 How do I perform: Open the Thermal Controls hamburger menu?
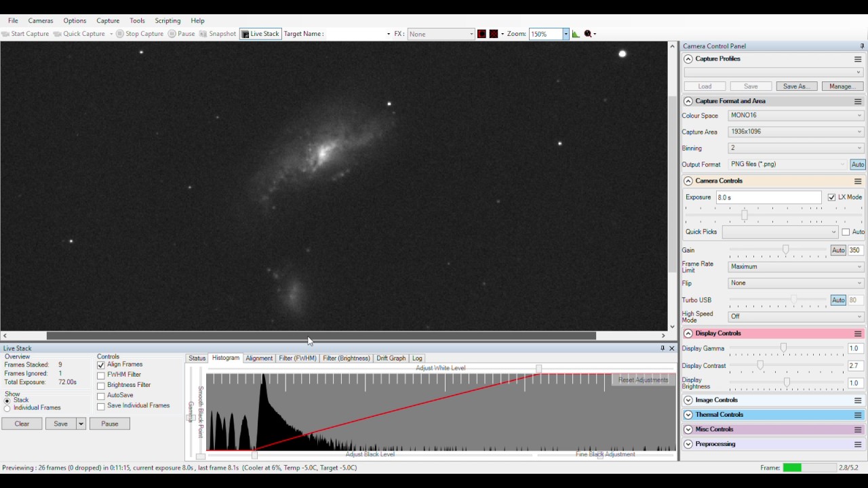pos(858,415)
